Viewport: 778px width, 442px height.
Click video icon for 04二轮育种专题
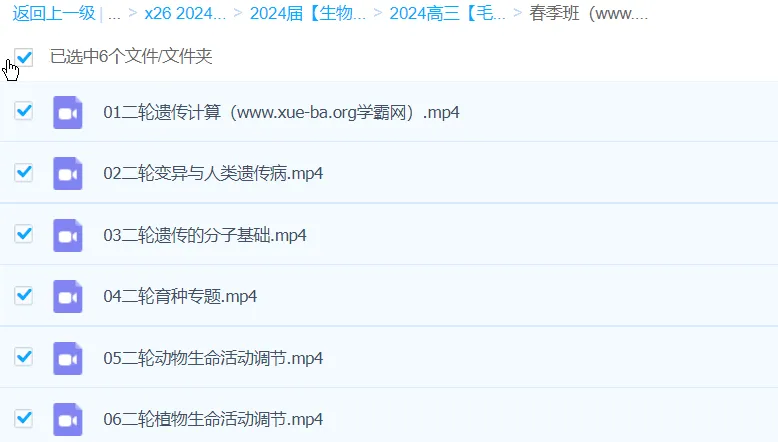pos(67,297)
